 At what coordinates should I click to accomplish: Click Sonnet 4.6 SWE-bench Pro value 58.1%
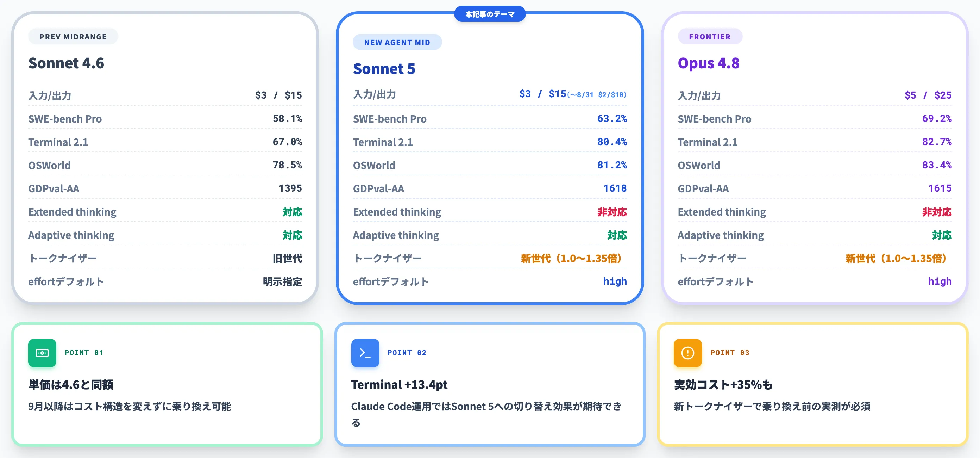(x=287, y=118)
